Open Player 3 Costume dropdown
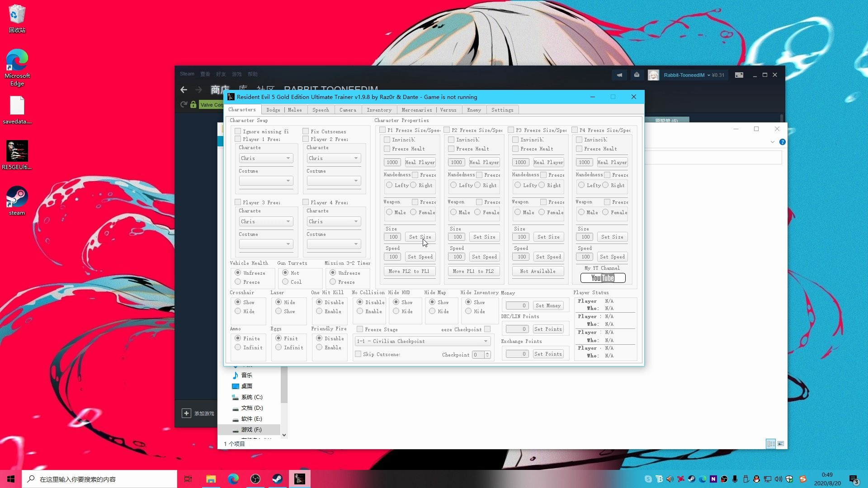Screen dimensions: 868x488 [266, 244]
